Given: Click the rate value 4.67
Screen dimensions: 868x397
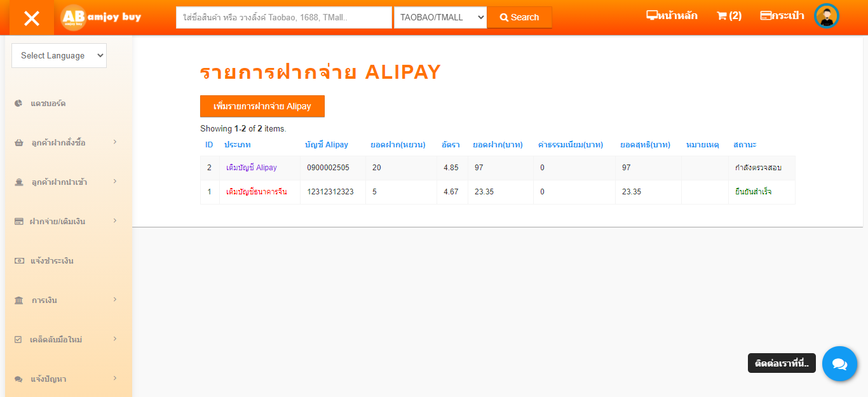Looking at the screenshot, I should coord(451,192).
